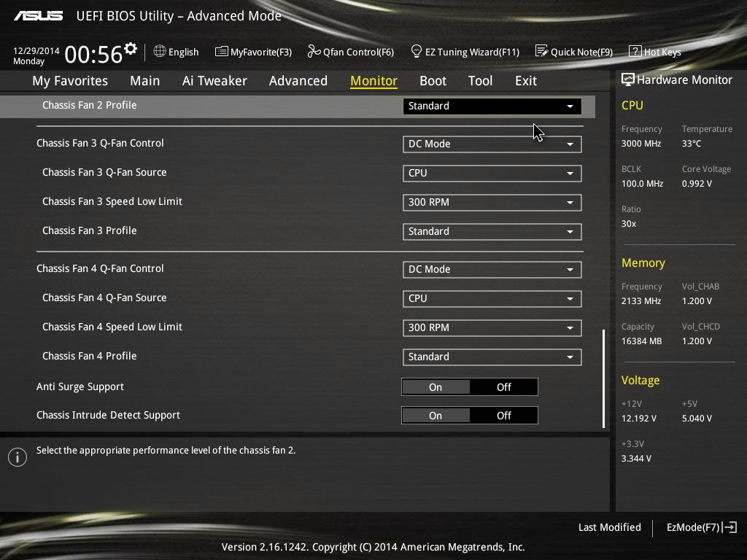Viewport: 747px width, 560px height.
Task: Open Chassis Fan 3 Q-Fan Control dropdown
Action: tap(492, 144)
